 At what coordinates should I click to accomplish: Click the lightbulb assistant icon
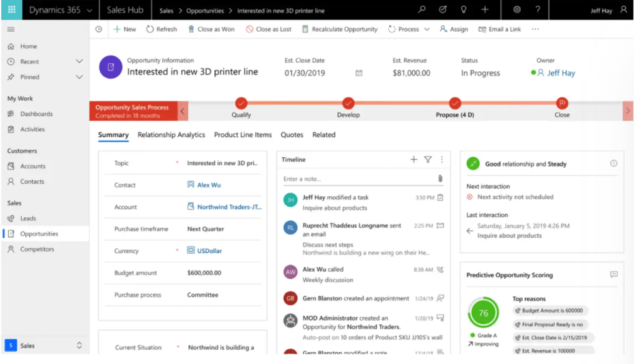[463, 10]
